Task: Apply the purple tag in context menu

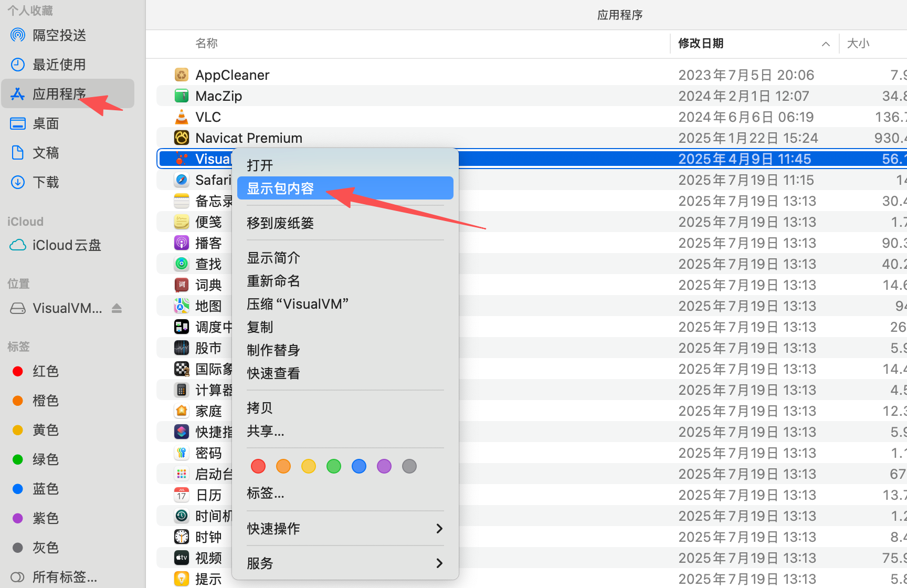Action: coord(384,466)
